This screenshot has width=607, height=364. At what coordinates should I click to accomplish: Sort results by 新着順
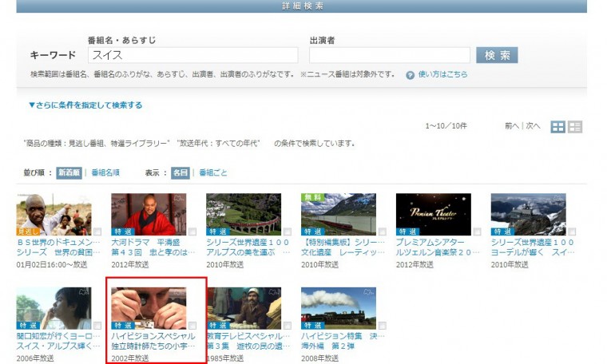click(x=69, y=172)
